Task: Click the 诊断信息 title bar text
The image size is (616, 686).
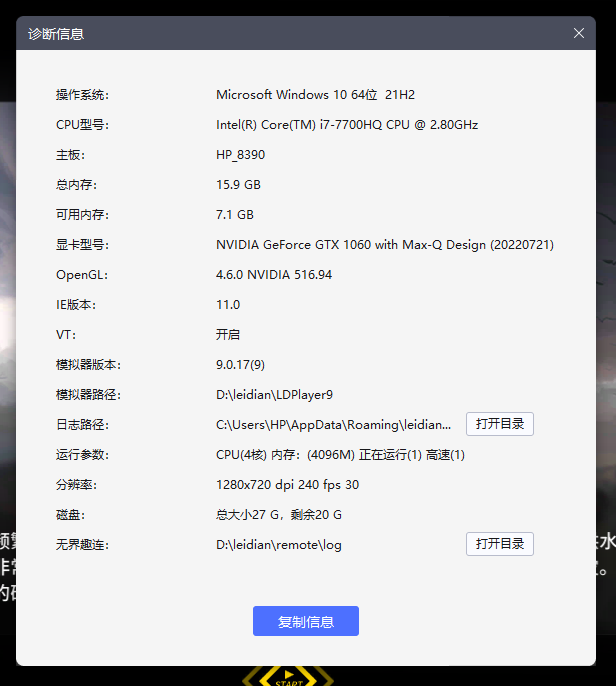Action: (x=56, y=34)
